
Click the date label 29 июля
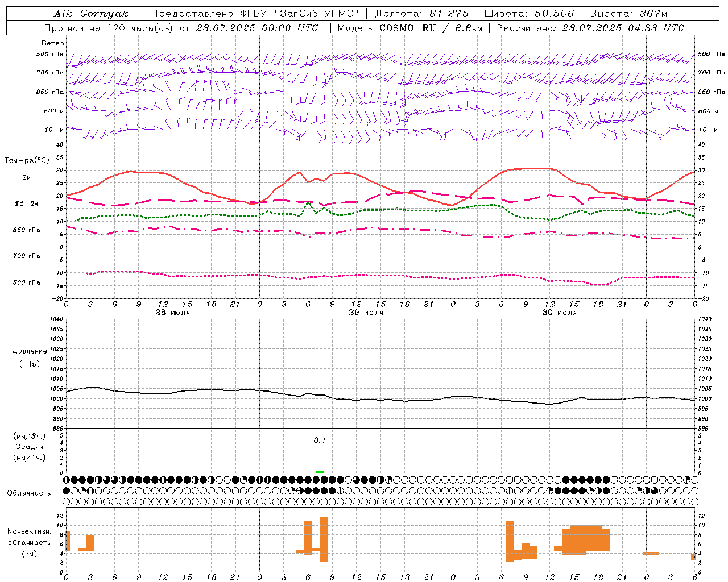366,313
